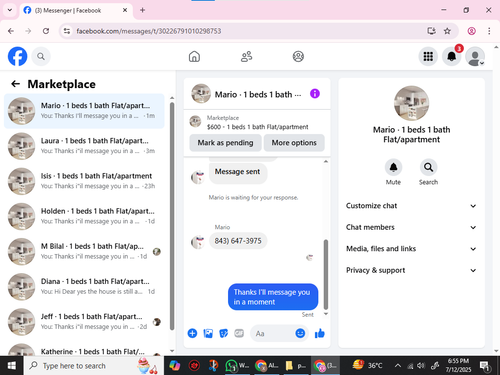500x375 pixels.
Task: Click the Mute bell icon
Action: pos(393,167)
